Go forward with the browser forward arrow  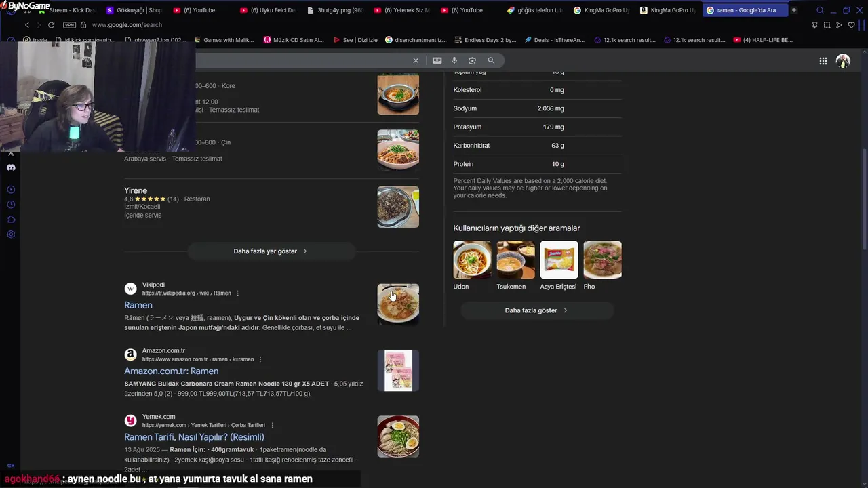[x=39, y=25]
